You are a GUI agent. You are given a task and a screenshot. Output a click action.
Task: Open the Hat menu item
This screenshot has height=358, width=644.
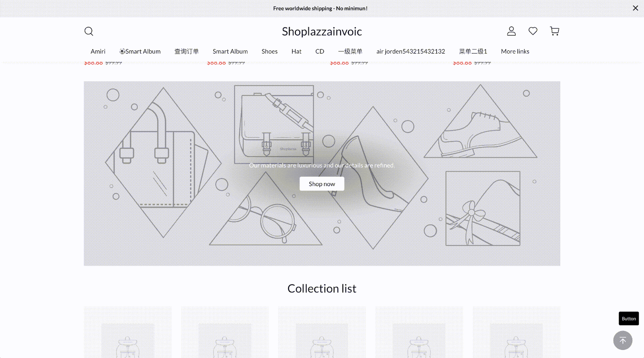(x=297, y=52)
